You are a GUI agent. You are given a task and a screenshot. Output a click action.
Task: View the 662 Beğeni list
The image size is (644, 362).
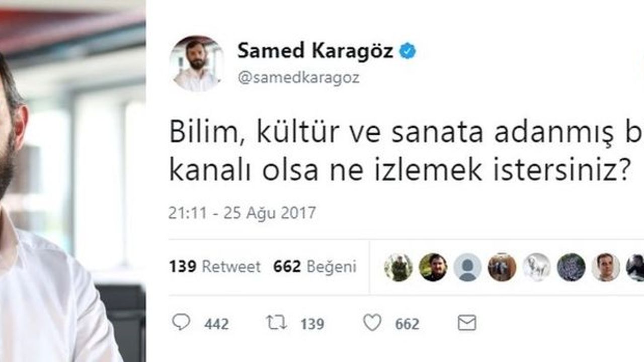click(x=315, y=266)
